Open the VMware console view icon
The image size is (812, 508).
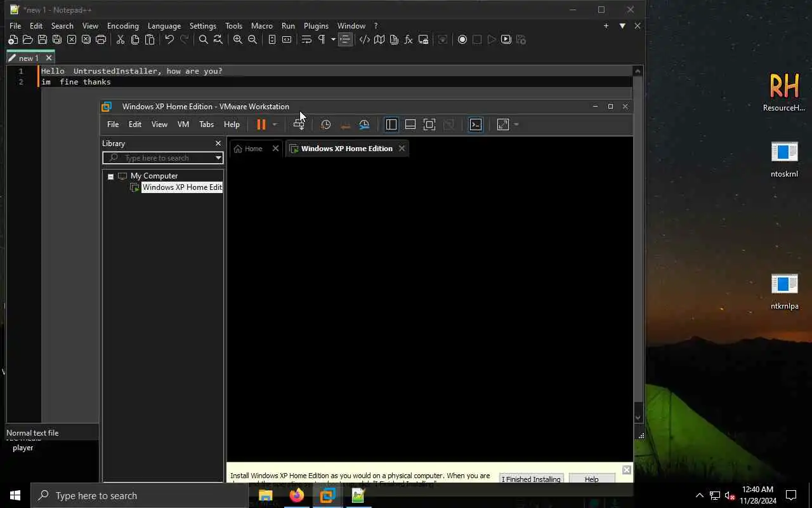[x=476, y=124]
